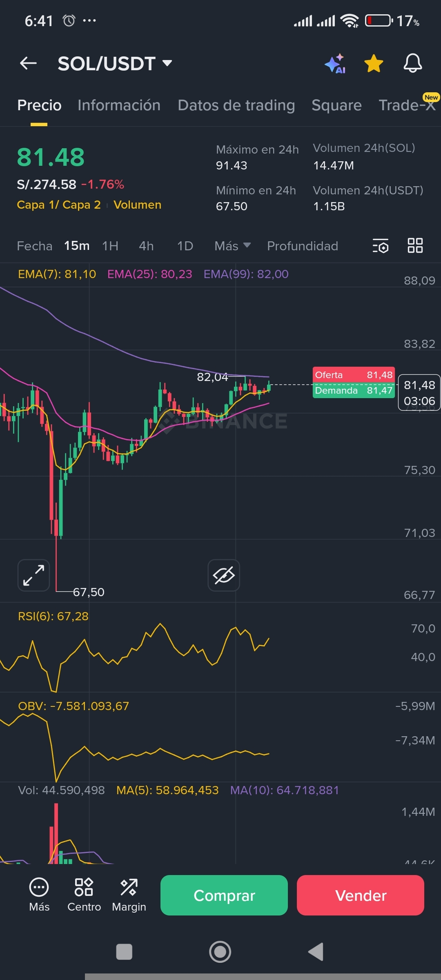Open the Profundidad depth chart

point(303,246)
